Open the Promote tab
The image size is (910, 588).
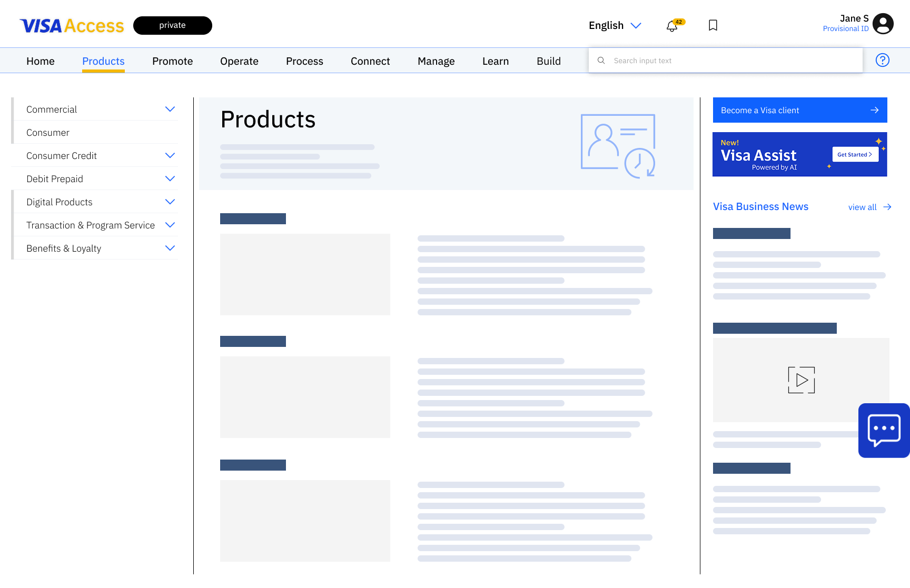coord(172,61)
